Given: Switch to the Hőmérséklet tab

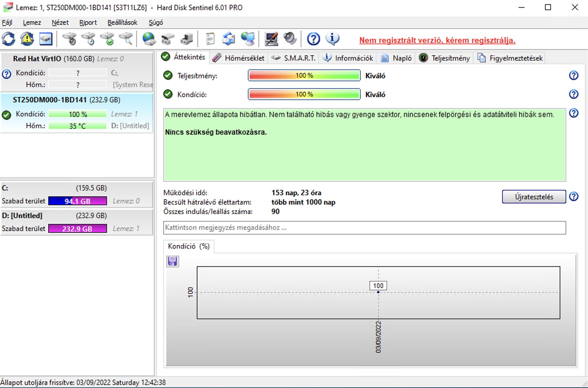Looking at the screenshot, I should click(x=239, y=58).
